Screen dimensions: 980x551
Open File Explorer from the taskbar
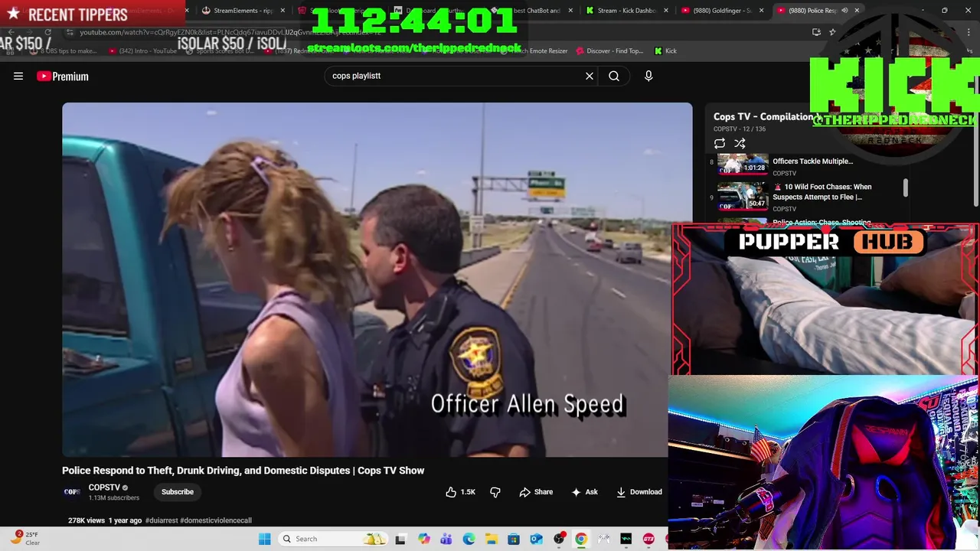pos(491,539)
